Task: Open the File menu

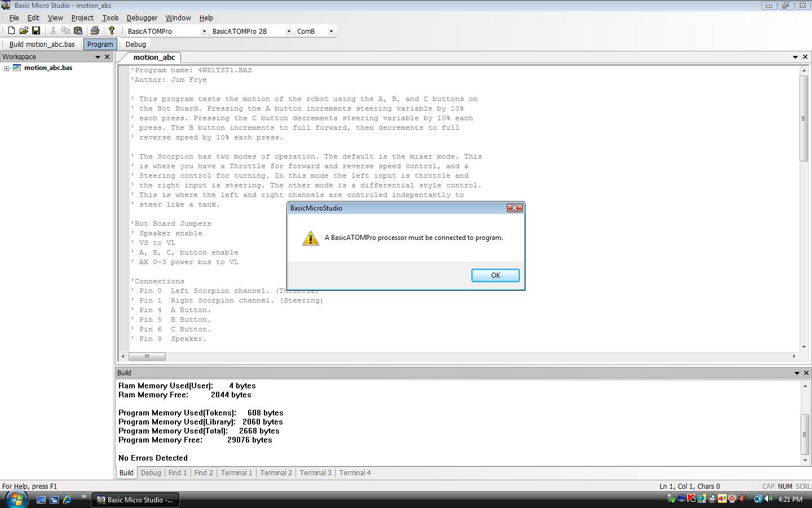Action: coord(14,18)
